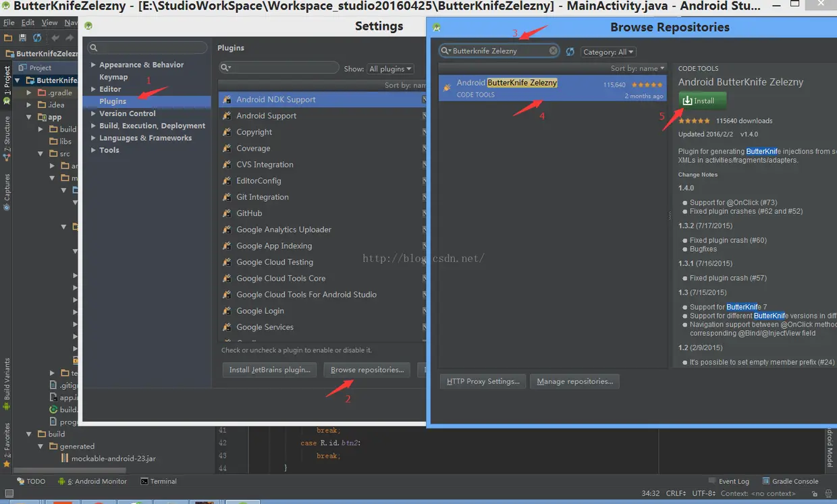Select Keymap in Settings
Screen dimensions: 837x504
point(113,77)
